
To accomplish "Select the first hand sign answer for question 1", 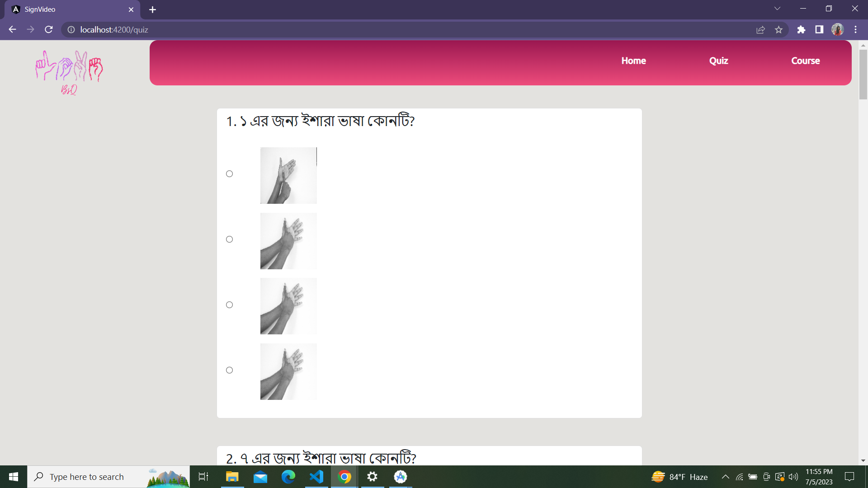I will tap(229, 174).
